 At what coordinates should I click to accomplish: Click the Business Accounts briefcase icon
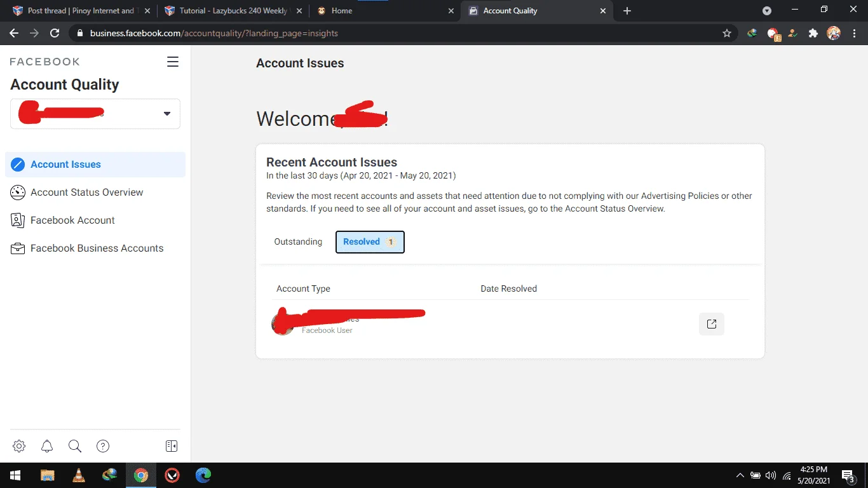pos(18,248)
